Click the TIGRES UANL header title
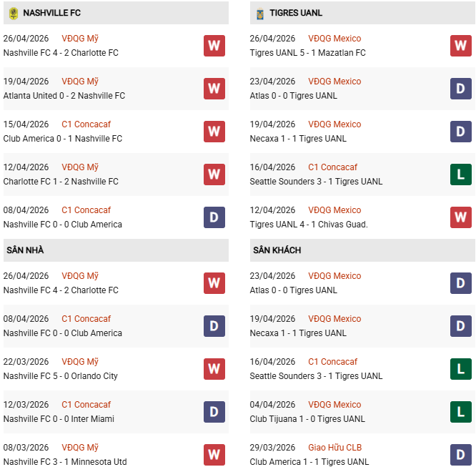This screenshot has width=476, height=472. coord(296,13)
